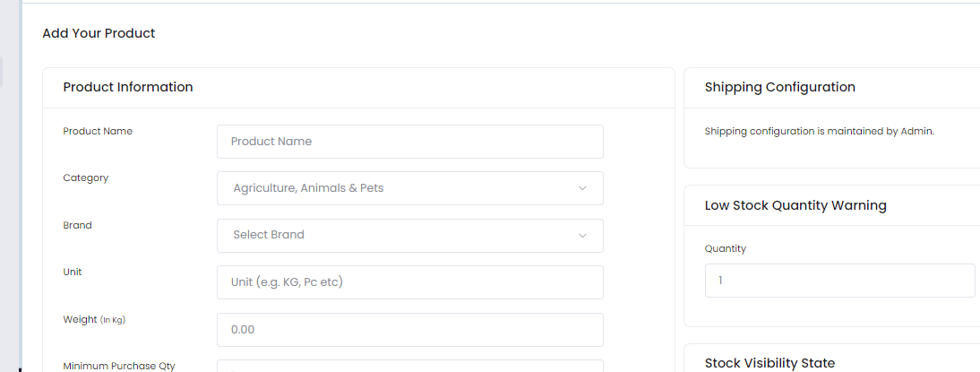Click the Brand field label
The image size is (980, 372).
pyautogui.click(x=78, y=225)
